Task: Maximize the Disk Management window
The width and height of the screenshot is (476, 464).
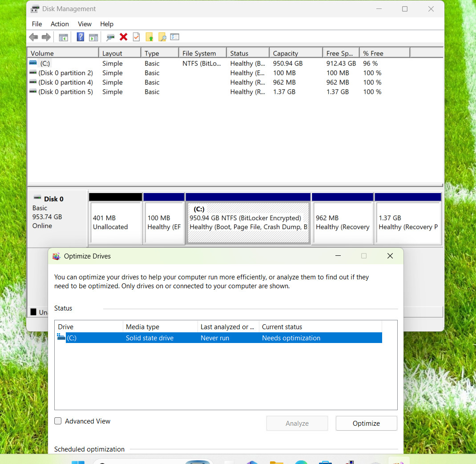Action: point(405,9)
